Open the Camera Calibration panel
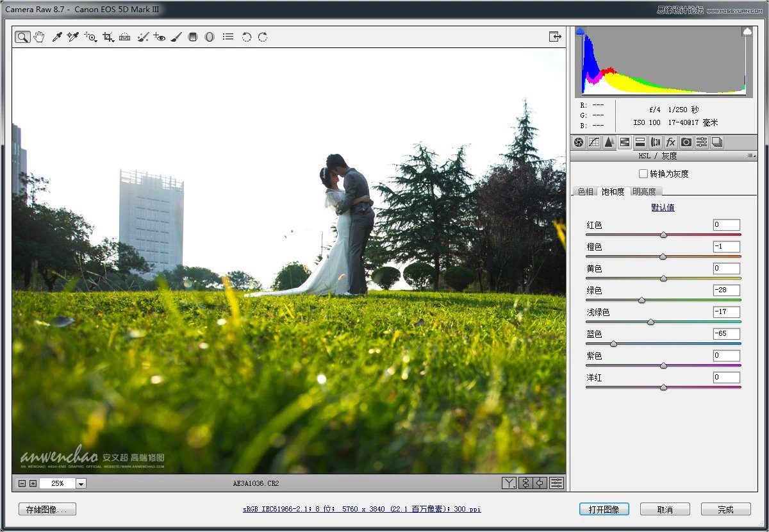The height and width of the screenshot is (532, 769). [x=686, y=142]
